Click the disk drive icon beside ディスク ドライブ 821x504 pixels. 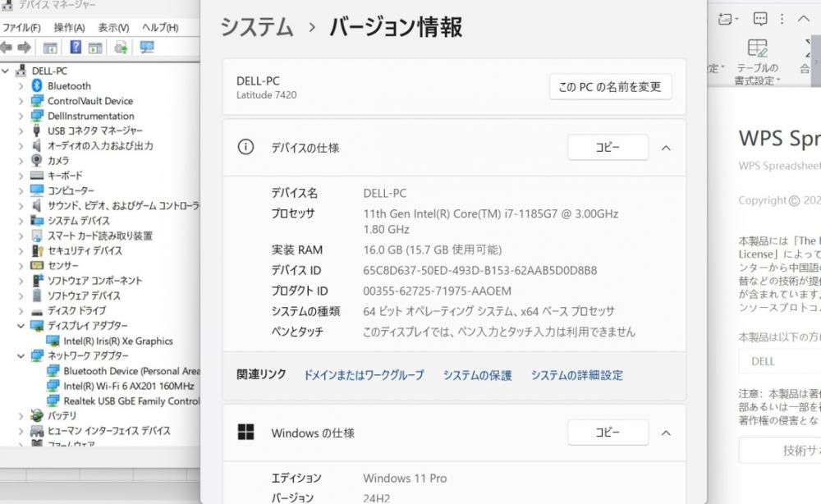37,311
